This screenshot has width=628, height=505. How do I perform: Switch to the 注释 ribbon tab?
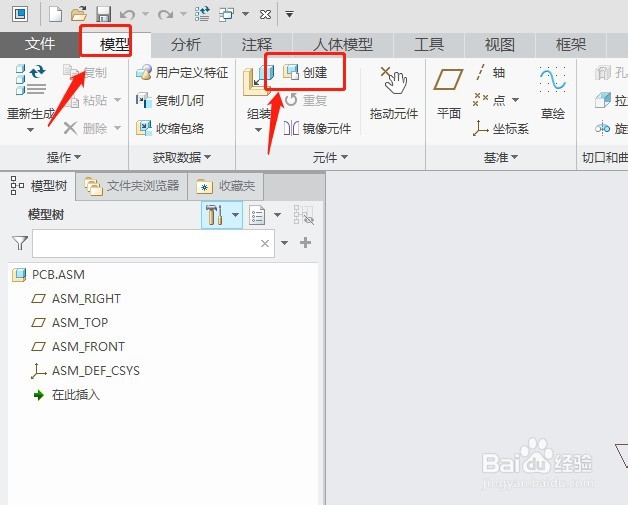coord(257,44)
